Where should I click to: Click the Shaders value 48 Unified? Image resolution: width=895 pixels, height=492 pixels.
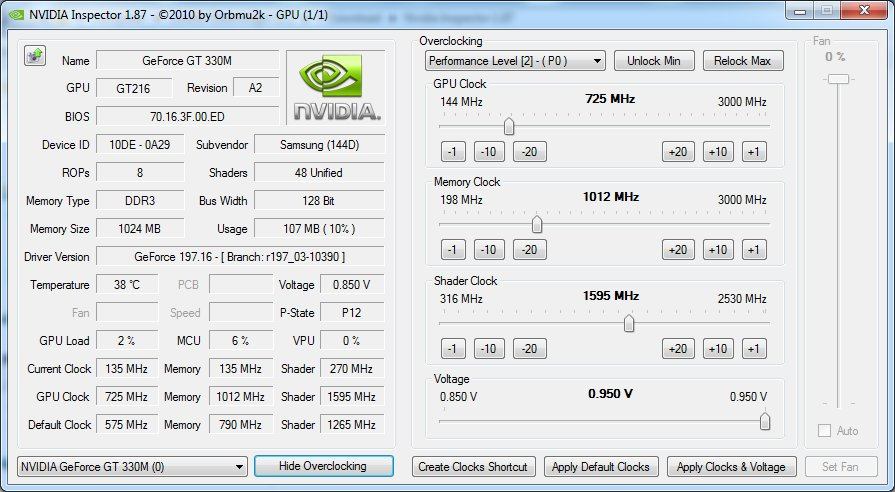[x=320, y=172]
